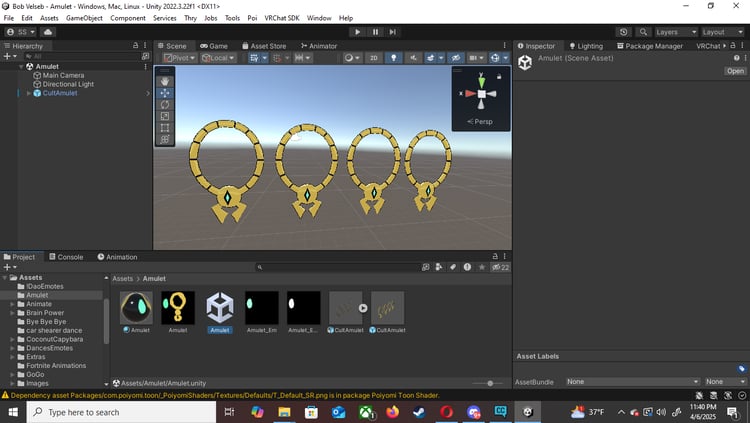Open the account SS dropdown
This screenshot has width=750, height=423.
(x=20, y=32)
